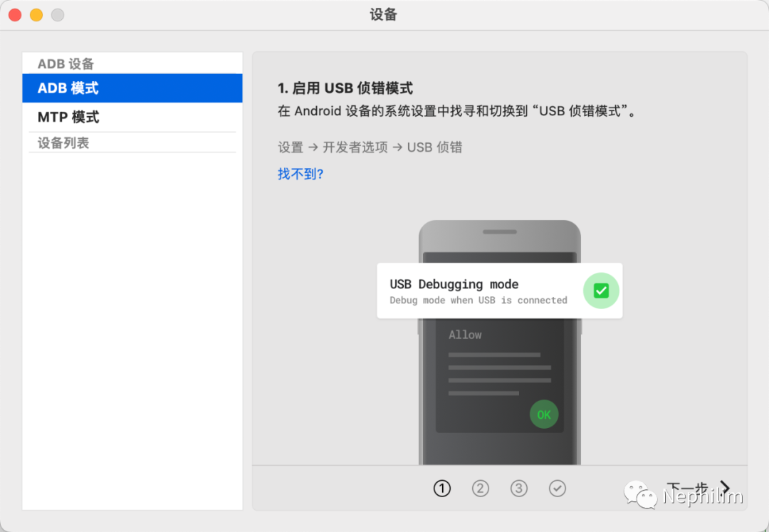Select step indicator ② in the step bar
Viewport: 769px width, 532px height.
(x=481, y=489)
